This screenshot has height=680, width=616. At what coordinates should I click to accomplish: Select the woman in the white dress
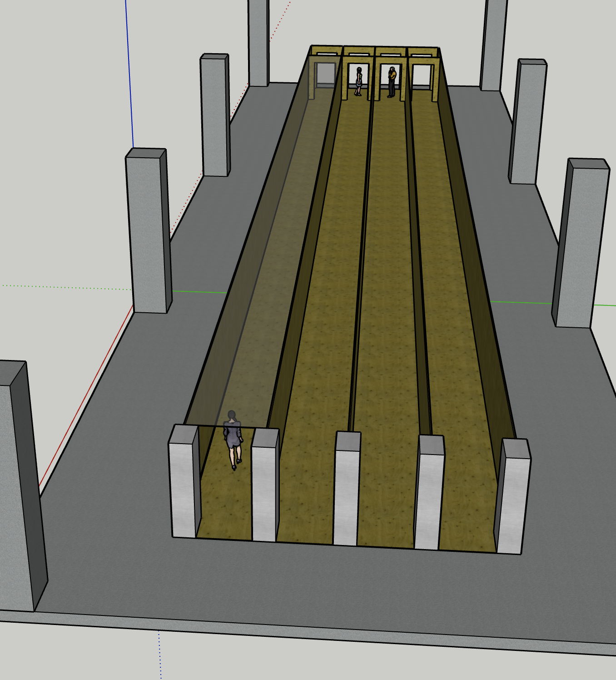point(358,81)
